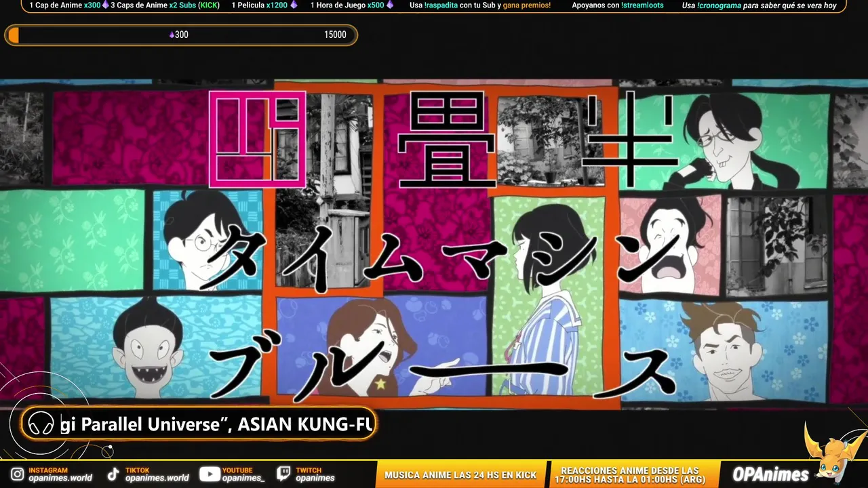Click the Twitch logo icon
The height and width of the screenshot is (488, 868).
coord(284,474)
